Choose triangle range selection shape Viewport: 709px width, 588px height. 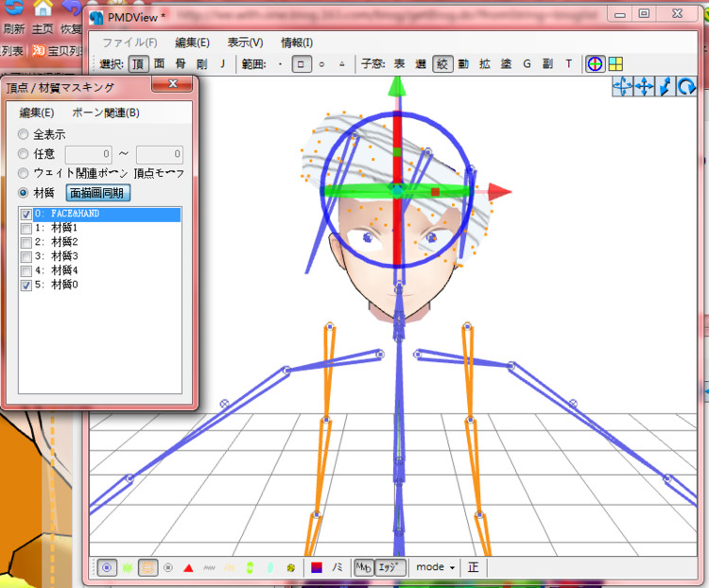point(342,64)
